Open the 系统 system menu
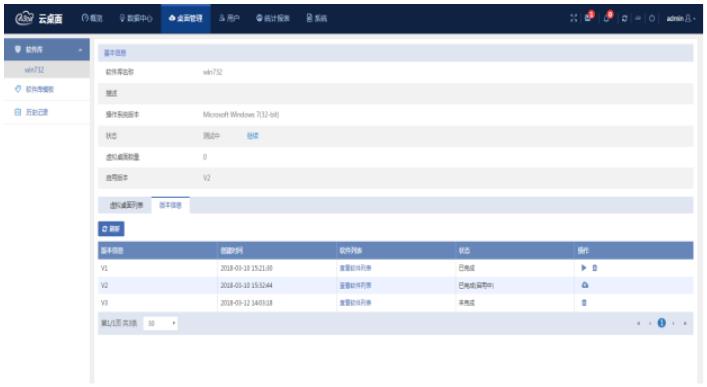This screenshot has height=387, width=707. [x=317, y=18]
